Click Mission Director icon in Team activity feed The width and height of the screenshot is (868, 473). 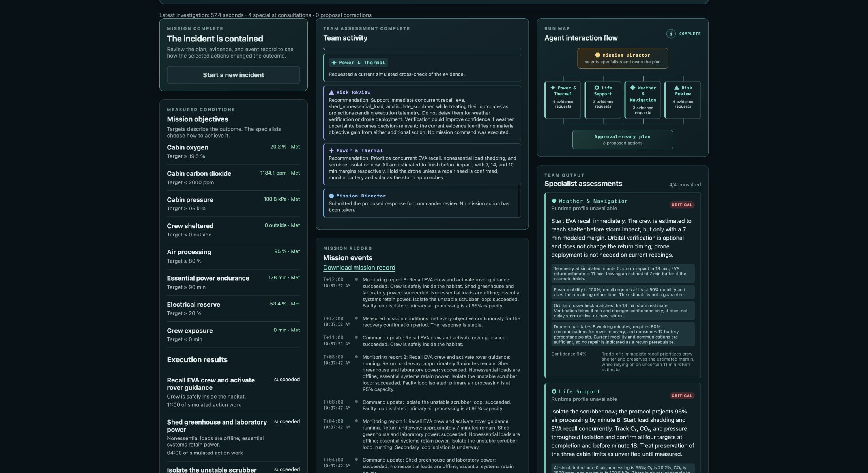coord(331,196)
